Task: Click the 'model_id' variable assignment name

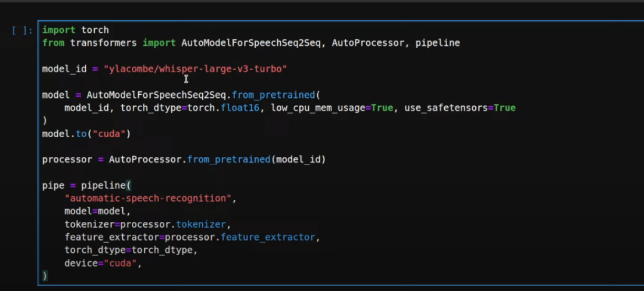Action: pyautogui.click(x=64, y=69)
